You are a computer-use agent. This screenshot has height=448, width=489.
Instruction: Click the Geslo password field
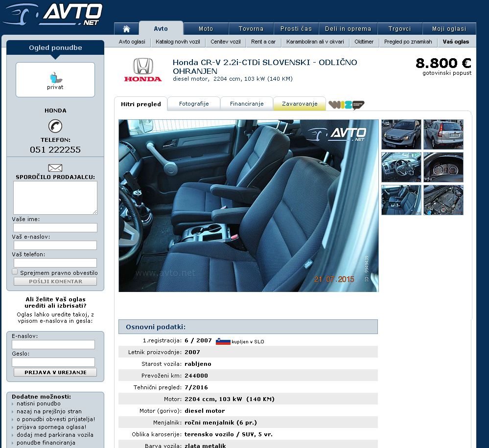tap(53, 362)
